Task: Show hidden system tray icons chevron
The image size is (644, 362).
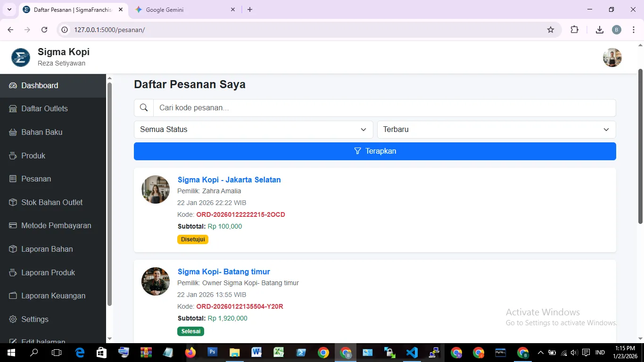Action: pos(541,353)
